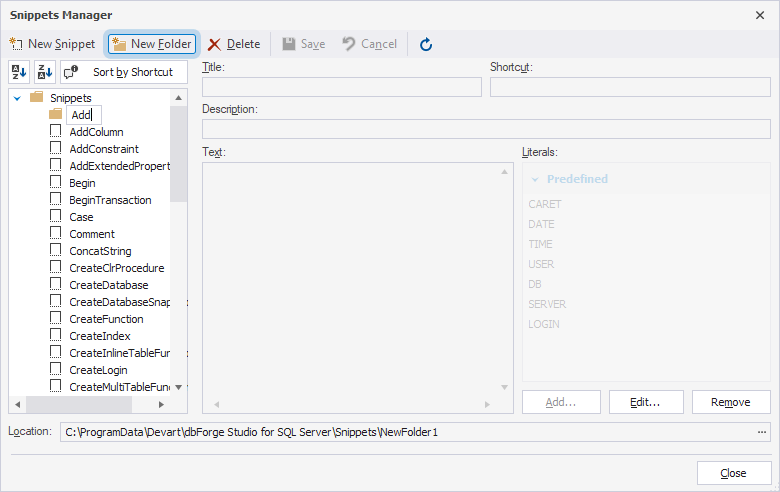Screen dimensions: 780x492
Task: Select the Comment snippet
Action: click(x=92, y=234)
